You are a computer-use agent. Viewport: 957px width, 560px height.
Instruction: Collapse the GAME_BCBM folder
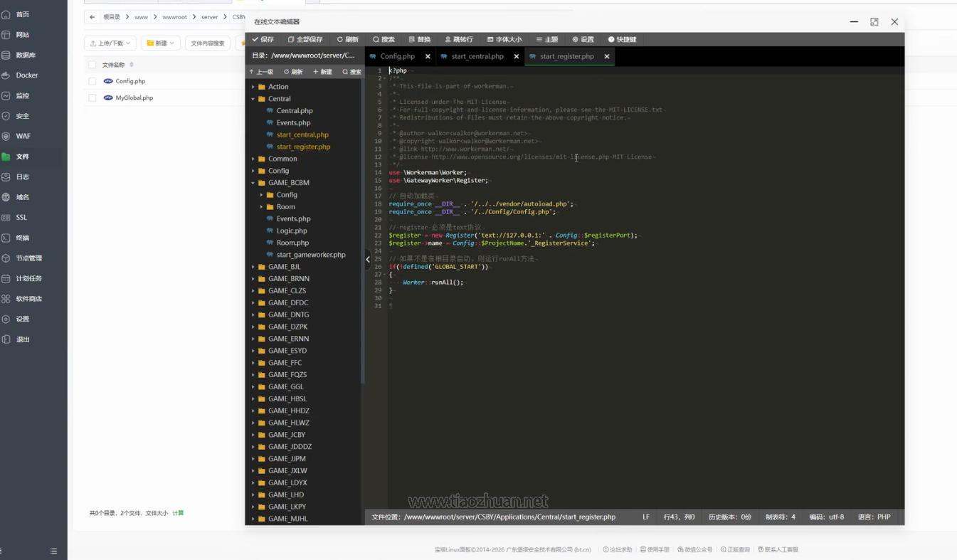253,183
